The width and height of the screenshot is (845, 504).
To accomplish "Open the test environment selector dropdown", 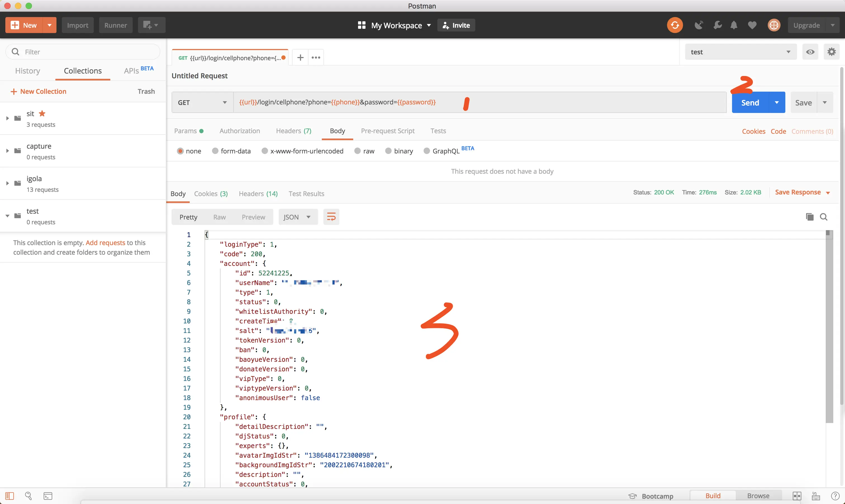I will [x=740, y=52].
